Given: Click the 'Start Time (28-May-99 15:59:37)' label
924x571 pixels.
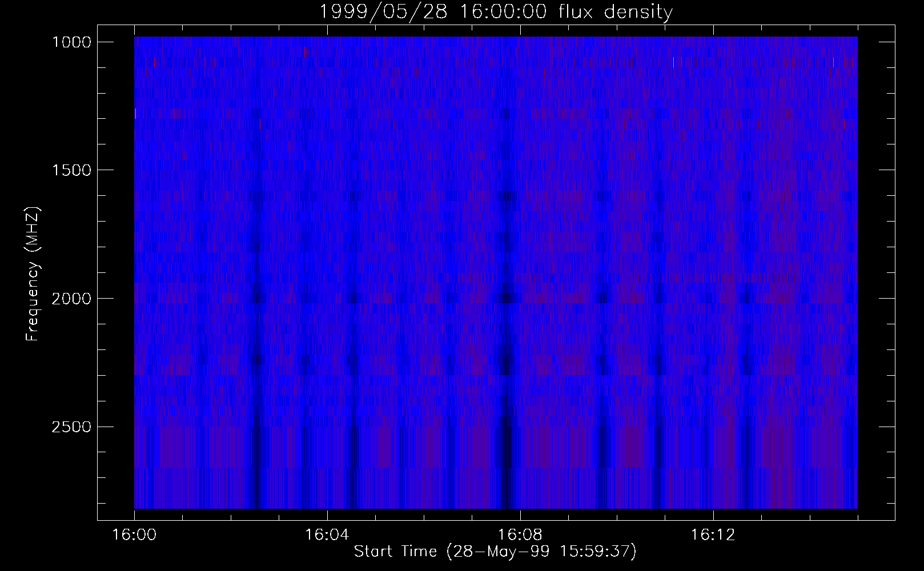Looking at the screenshot, I should (x=495, y=552).
